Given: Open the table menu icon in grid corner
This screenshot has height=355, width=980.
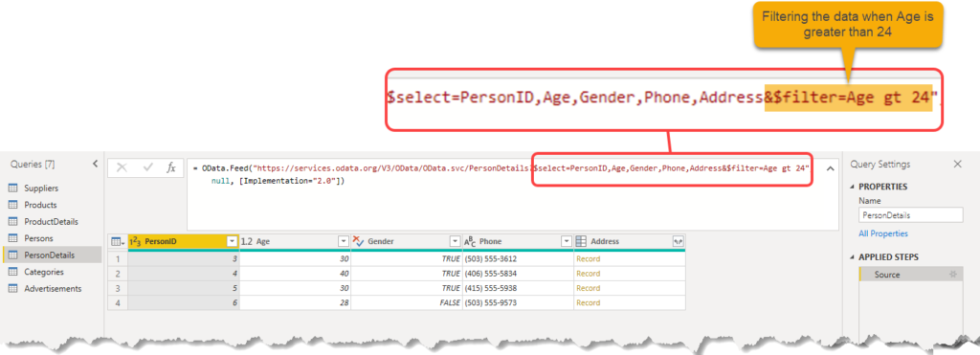Looking at the screenshot, I should click(118, 241).
